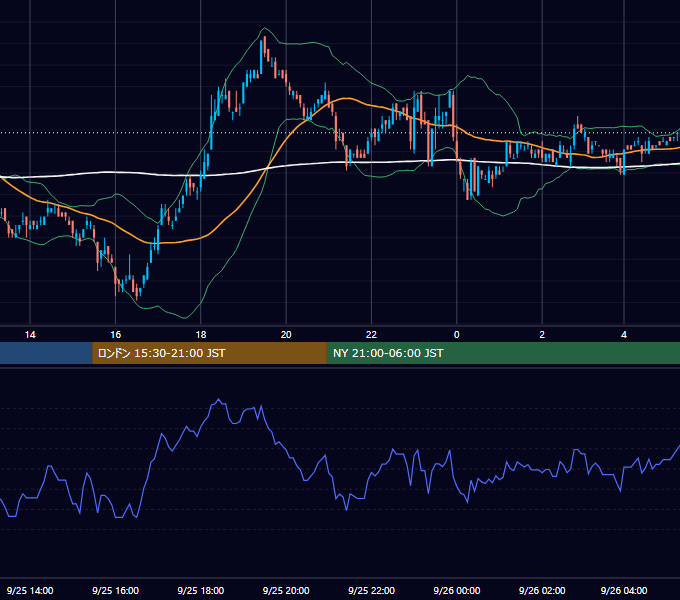This screenshot has height=600, width=680.
Task: Click the 9/25 16:00 date label
Action: point(115,590)
